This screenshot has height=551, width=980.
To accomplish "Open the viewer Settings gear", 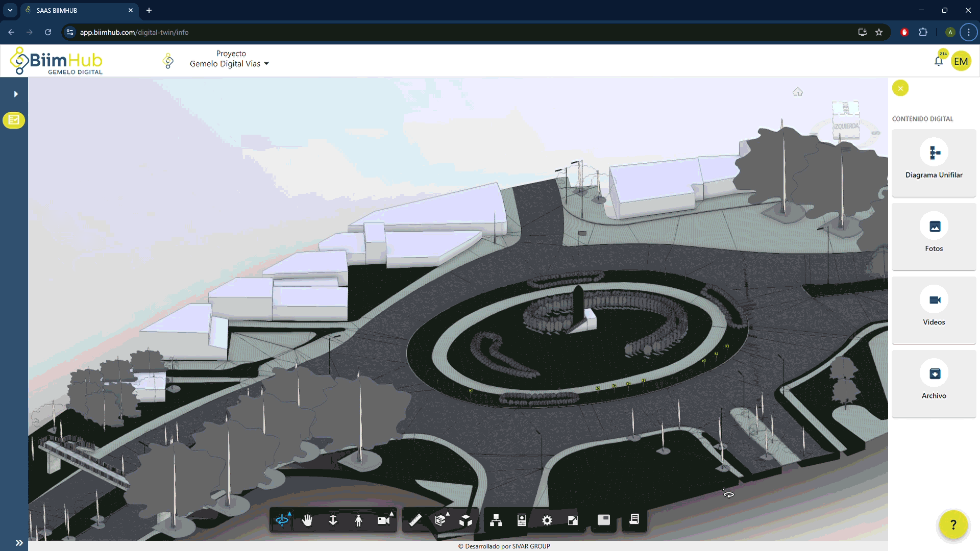I will (x=547, y=520).
